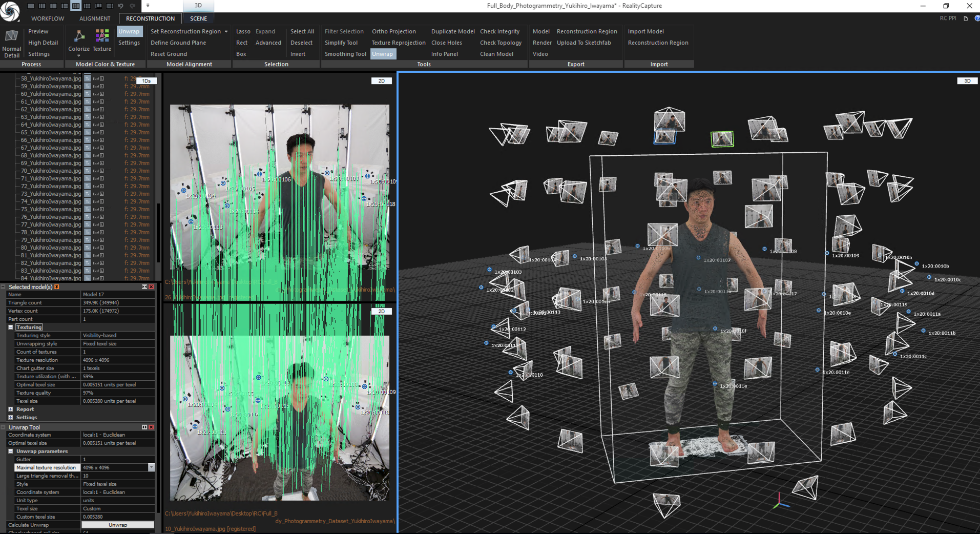Click Upload To Sketchfab

583,43
